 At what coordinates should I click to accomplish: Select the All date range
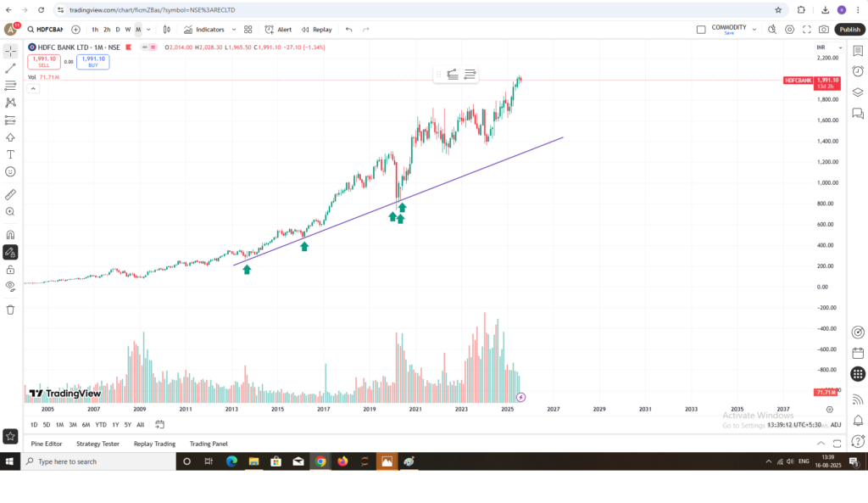pos(141,425)
